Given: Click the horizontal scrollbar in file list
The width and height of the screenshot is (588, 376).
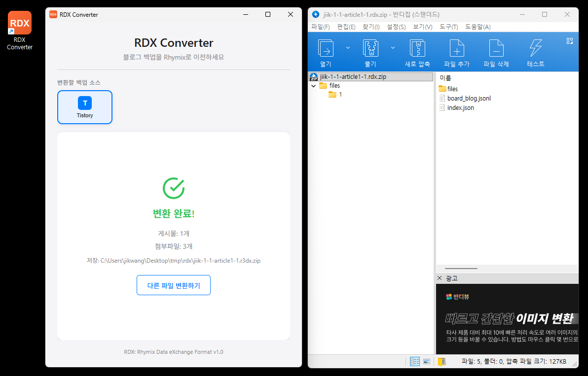Looking at the screenshot, I should point(461,269).
